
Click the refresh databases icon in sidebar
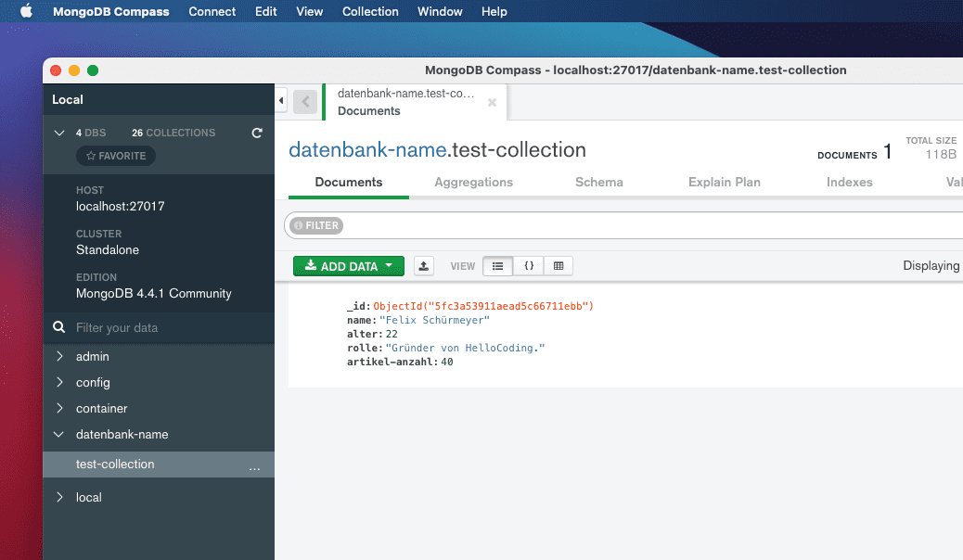coord(257,133)
